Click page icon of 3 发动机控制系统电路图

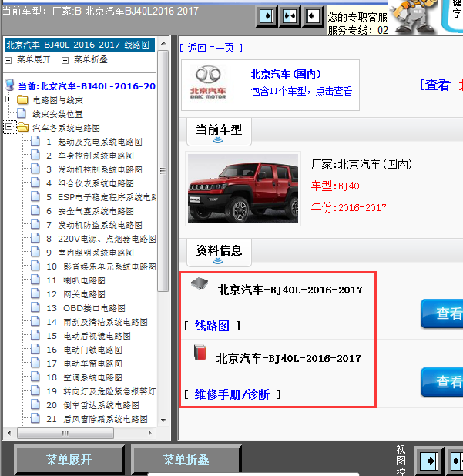click(x=35, y=169)
